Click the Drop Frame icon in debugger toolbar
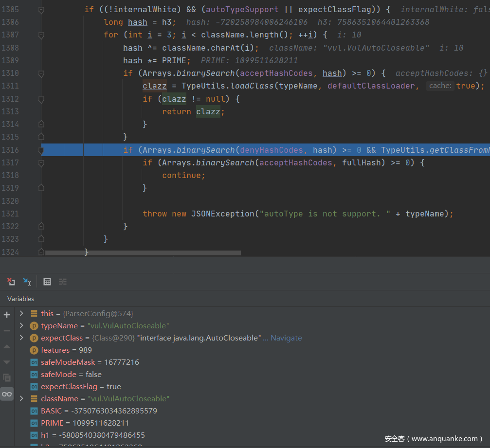This screenshot has width=490, height=448. pyautogui.click(x=11, y=282)
